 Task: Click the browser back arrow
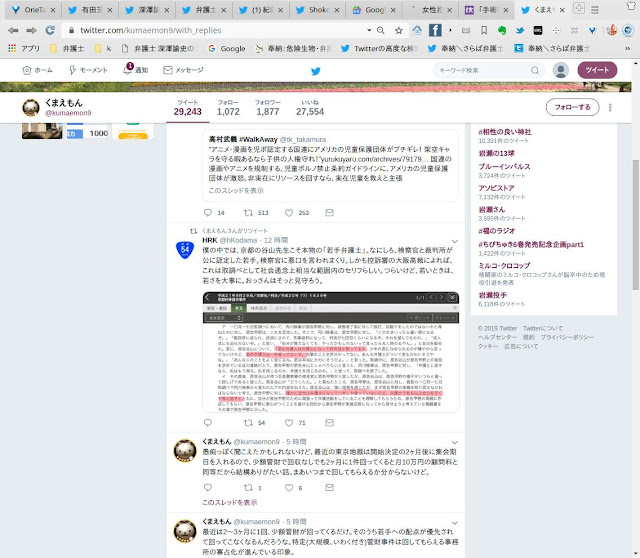pyautogui.click(x=13, y=30)
